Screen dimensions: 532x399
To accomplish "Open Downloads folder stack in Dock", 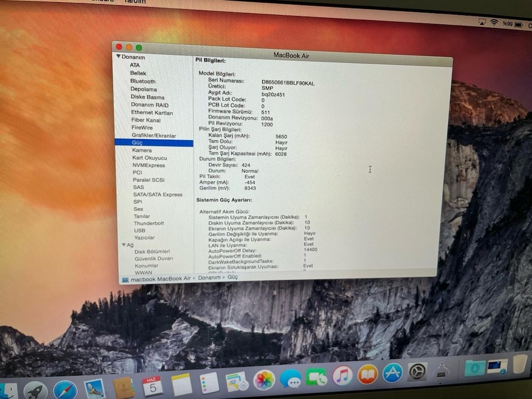I will [x=475, y=368].
